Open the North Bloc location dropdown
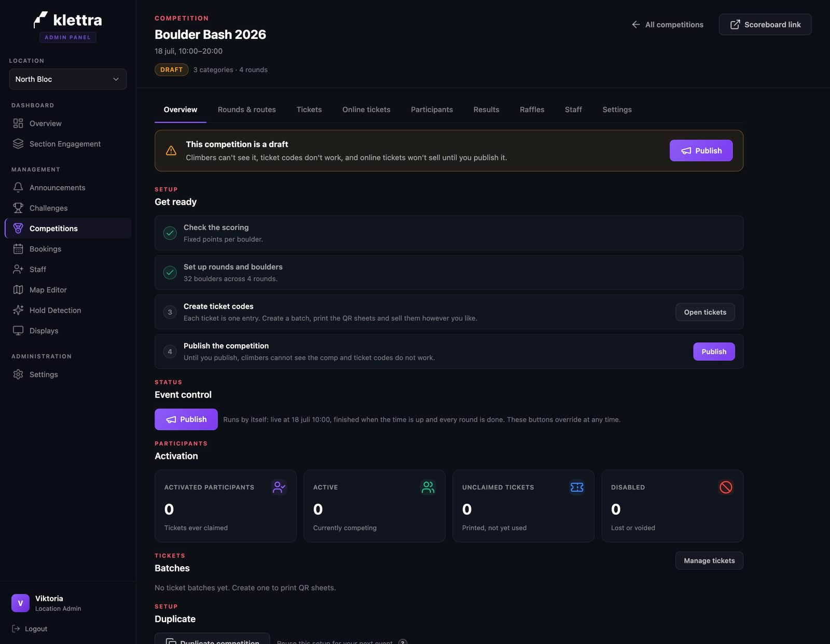The image size is (830, 644). coord(68,79)
